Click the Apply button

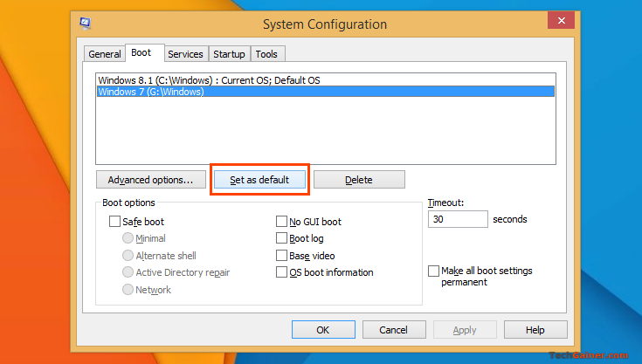(465, 330)
